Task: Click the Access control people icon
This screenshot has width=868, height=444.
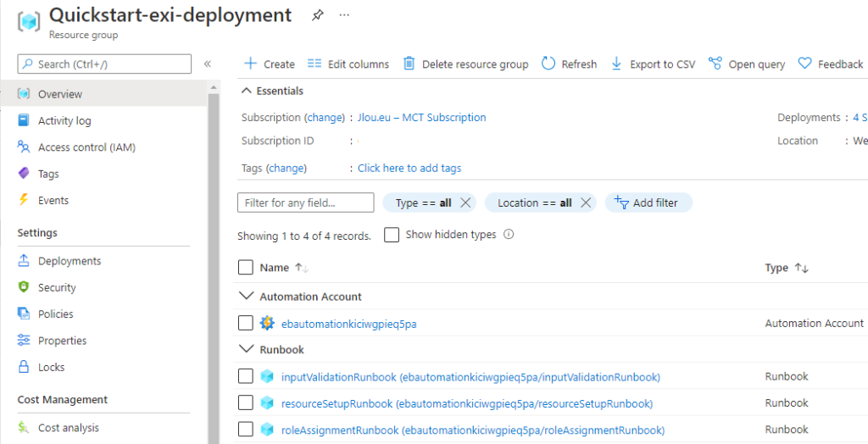Action: 23,147
